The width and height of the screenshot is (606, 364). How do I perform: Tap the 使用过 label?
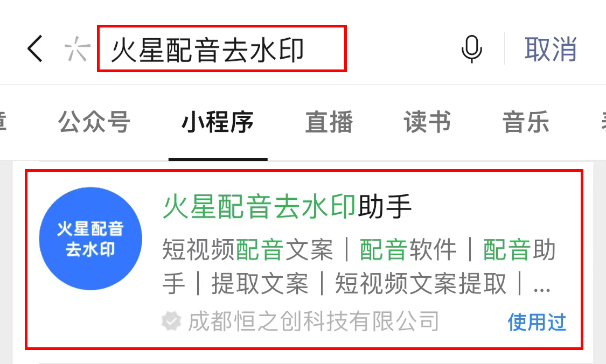(537, 322)
